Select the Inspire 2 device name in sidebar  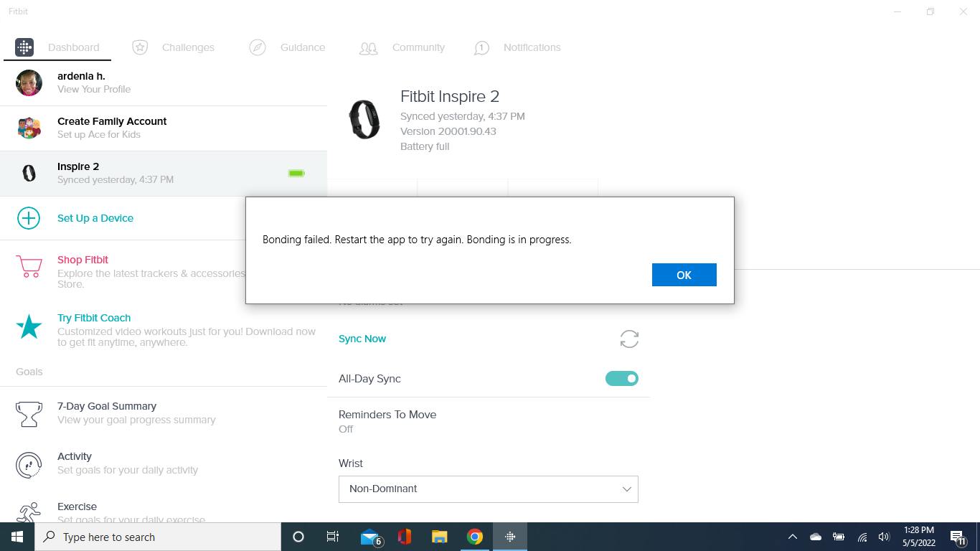click(78, 166)
